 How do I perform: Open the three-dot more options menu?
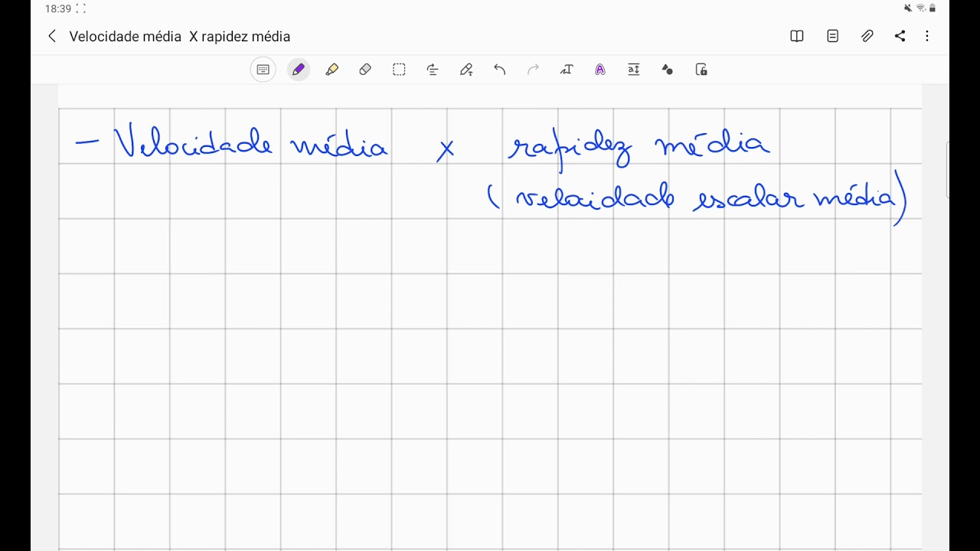(927, 36)
